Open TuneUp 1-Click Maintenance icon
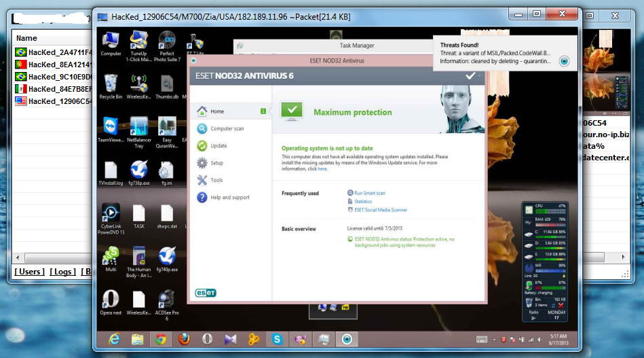This screenshot has width=644, height=358. tap(139, 46)
